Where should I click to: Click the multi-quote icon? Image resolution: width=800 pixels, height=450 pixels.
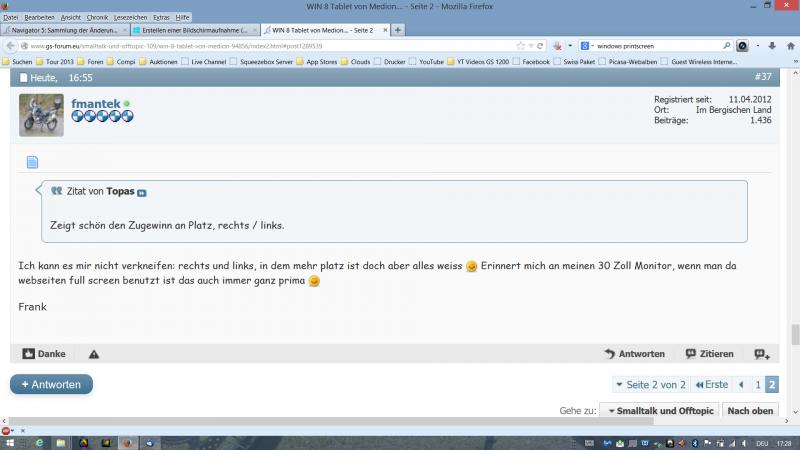(x=762, y=354)
